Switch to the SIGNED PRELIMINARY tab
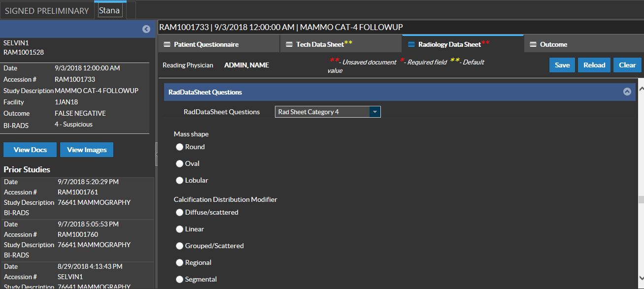The width and height of the screenshot is (644, 289). pos(47,10)
